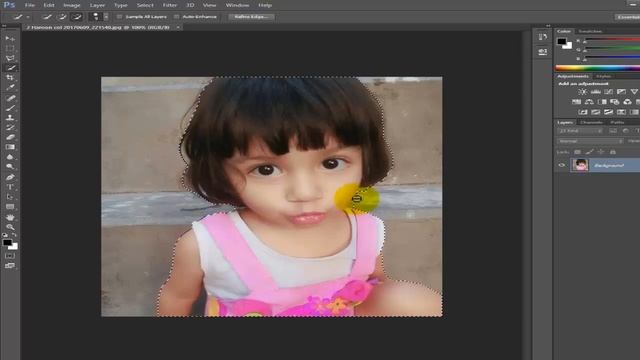Select the History Brush tool
This screenshot has height=360, width=640.
10,127
